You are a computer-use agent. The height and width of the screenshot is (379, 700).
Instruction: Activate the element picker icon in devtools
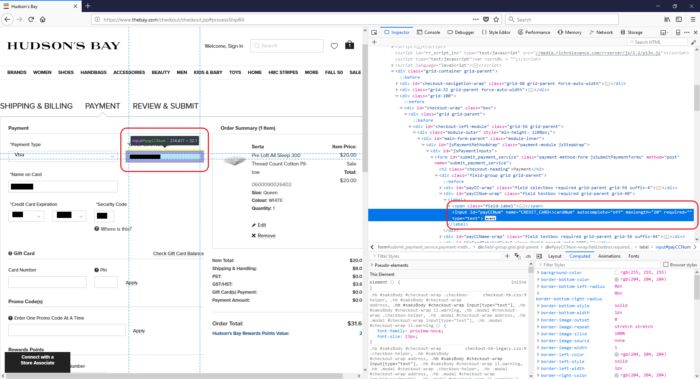click(x=374, y=32)
